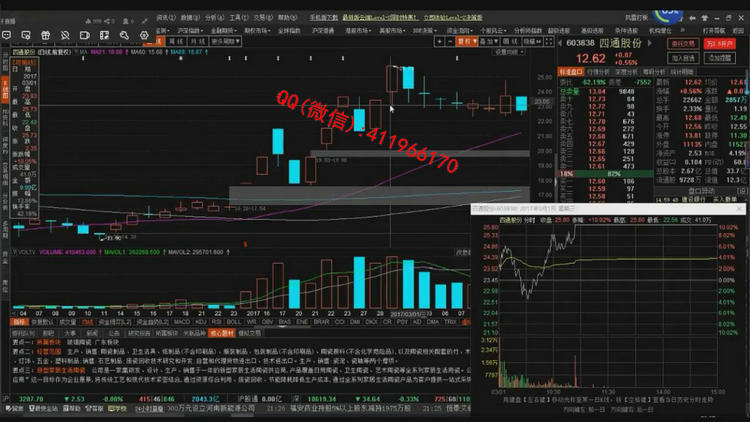Click the round blue progress badge in title bar
The width and height of the screenshot is (750, 422).
[668, 17]
